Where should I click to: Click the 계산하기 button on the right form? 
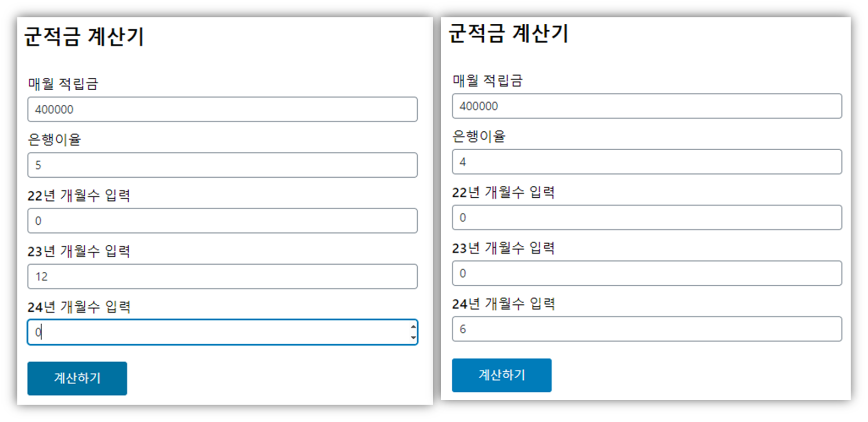501,375
